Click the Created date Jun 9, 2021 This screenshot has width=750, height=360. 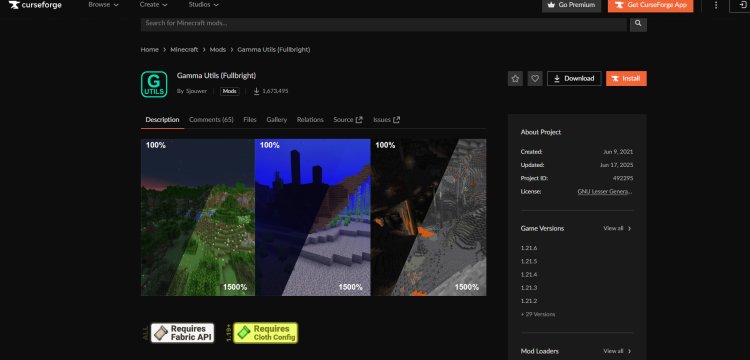point(618,152)
